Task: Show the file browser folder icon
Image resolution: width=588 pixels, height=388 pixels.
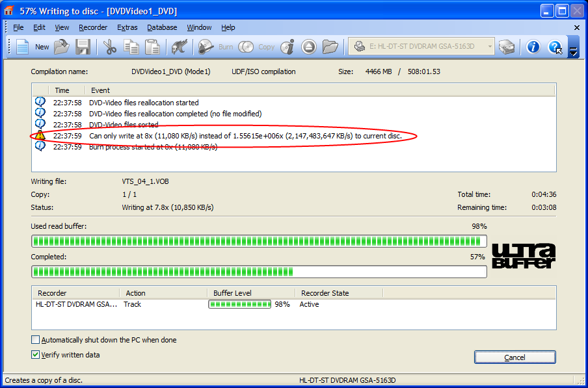Action: tap(330, 47)
